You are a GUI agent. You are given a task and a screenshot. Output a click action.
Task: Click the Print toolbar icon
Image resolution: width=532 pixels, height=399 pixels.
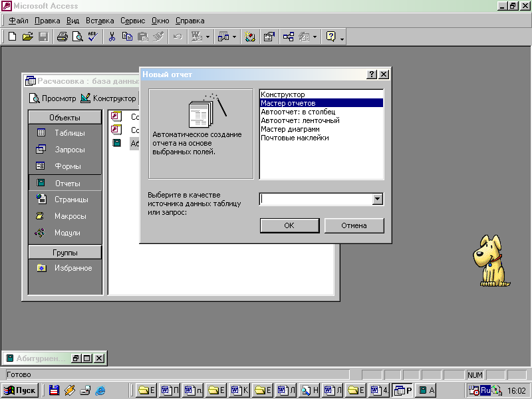62,37
